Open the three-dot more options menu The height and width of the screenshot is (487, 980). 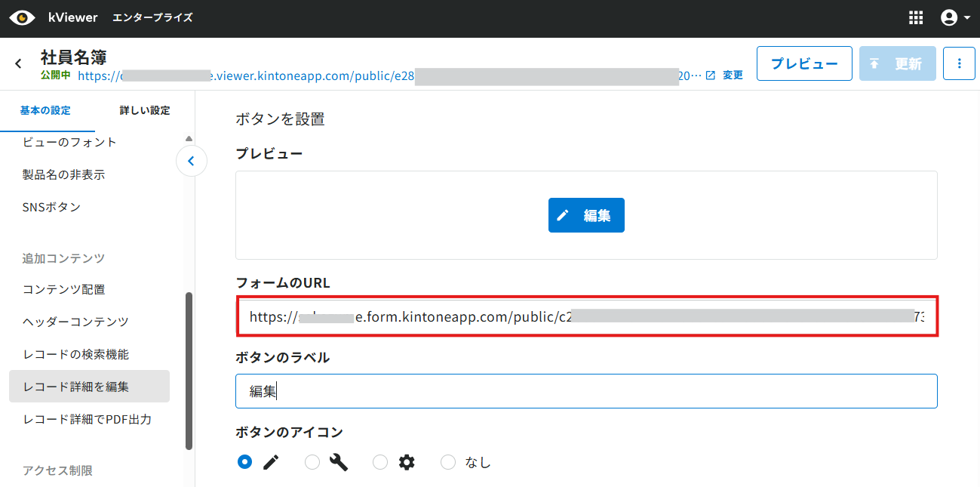click(x=960, y=63)
